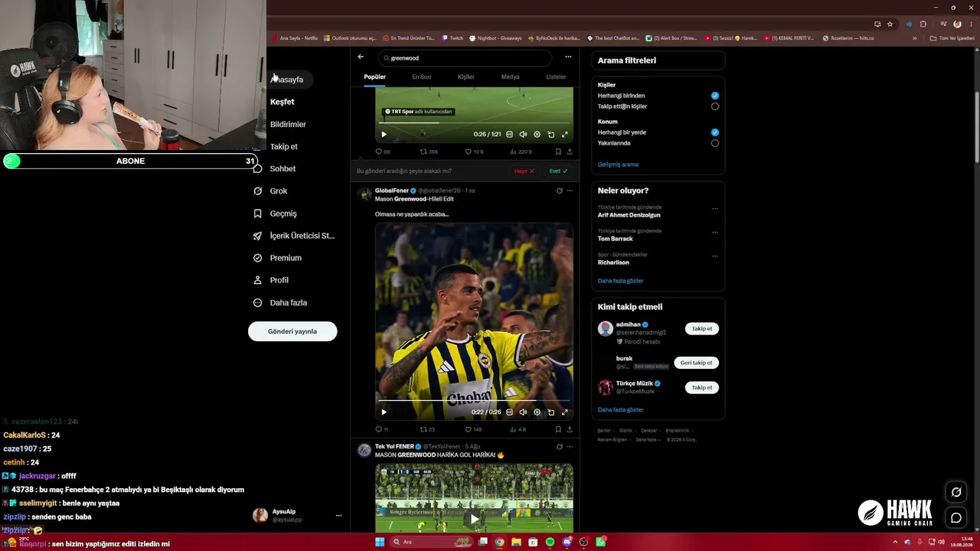Play the Mason Greenwood edit video
The height and width of the screenshot is (551, 980).
pos(384,412)
